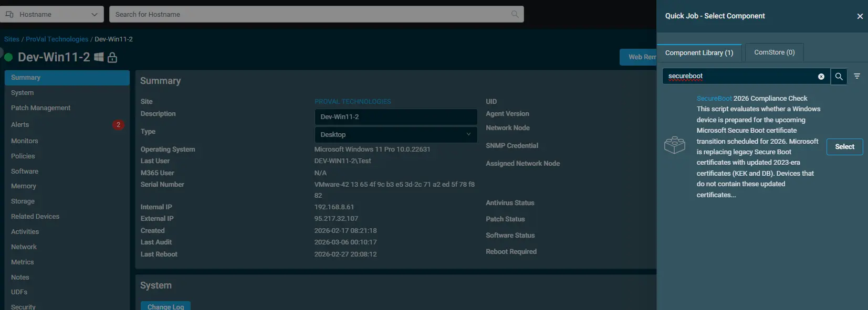Switch to the ComStore (0) tab
Image resolution: width=868 pixels, height=310 pixels.
coord(774,52)
